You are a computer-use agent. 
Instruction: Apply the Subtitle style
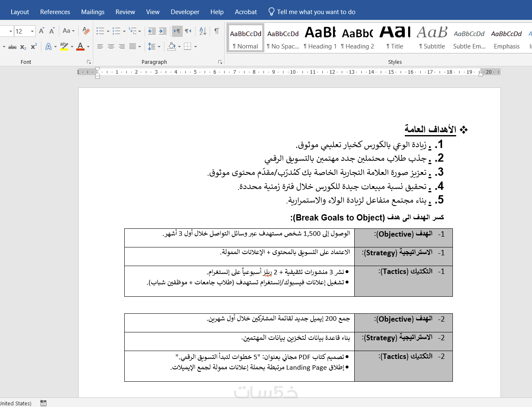click(432, 38)
